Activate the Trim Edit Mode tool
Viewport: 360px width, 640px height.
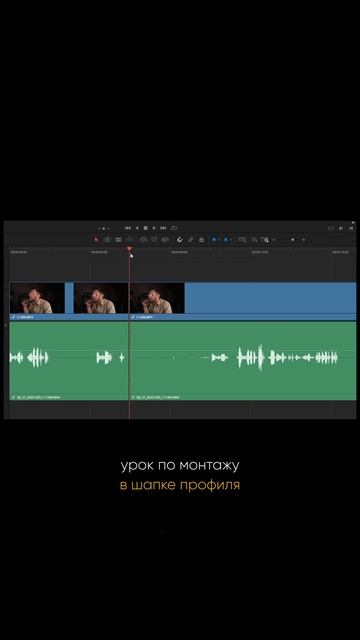(107, 240)
